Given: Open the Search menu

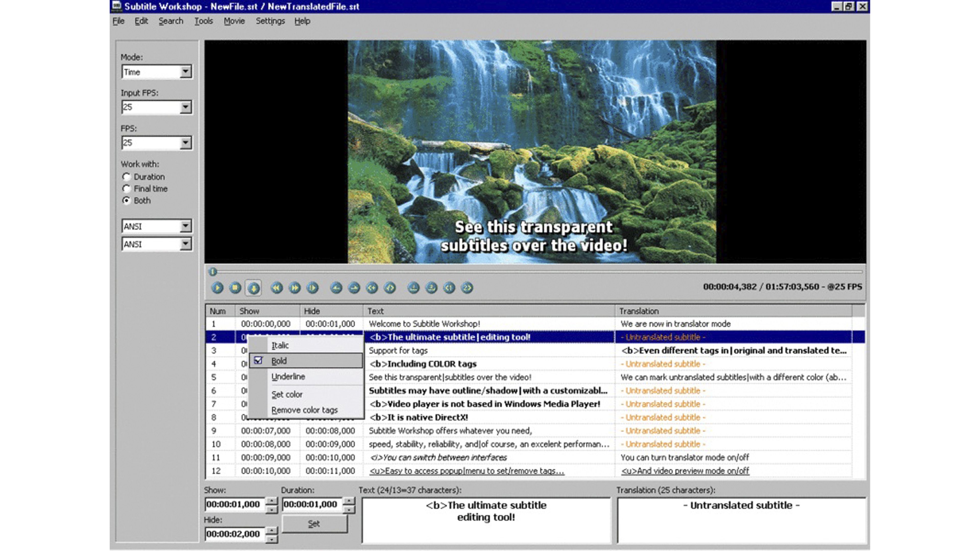Looking at the screenshot, I should tap(171, 21).
